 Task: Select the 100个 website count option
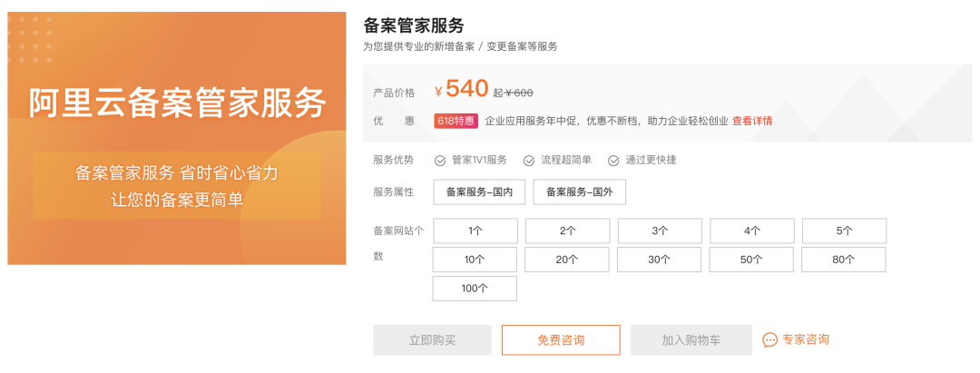pos(475,289)
